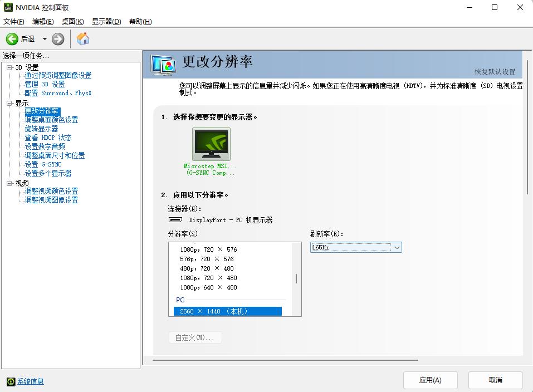Click the 取消 button
This screenshot has height=392, width=533.
pyautogui.click(x=495, y=380)
